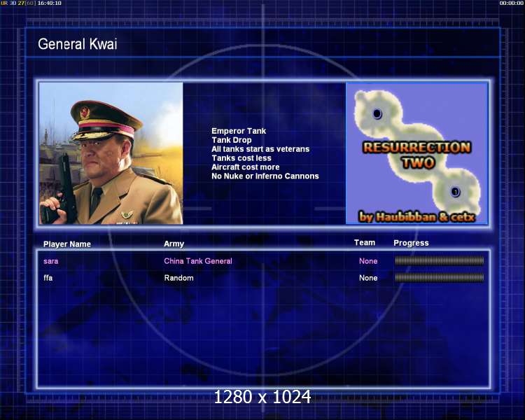Click the 'by Haubibban & cetx' credit
The width and height of the screenshot is (525, 420).
click(x=417, y=217)
